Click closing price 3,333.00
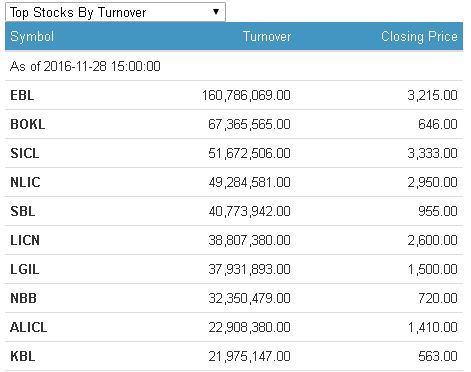Screen dimensions: 471x372 click(432, 153)
